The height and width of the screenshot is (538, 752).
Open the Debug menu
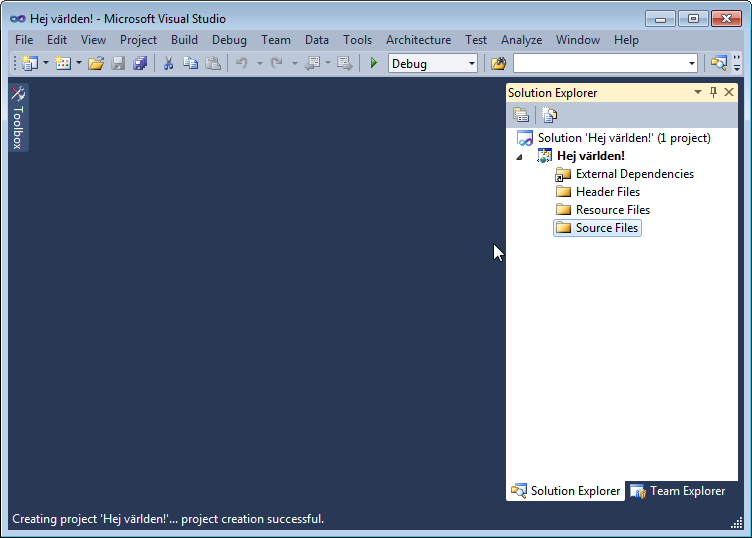[x=229, y=40]
